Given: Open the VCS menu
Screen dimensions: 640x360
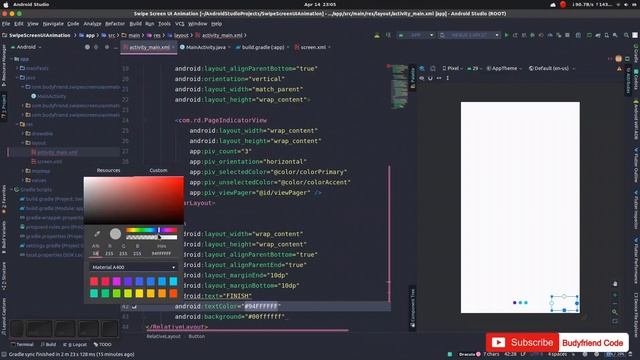Looking at the screenshot, I should coord(180,24).
